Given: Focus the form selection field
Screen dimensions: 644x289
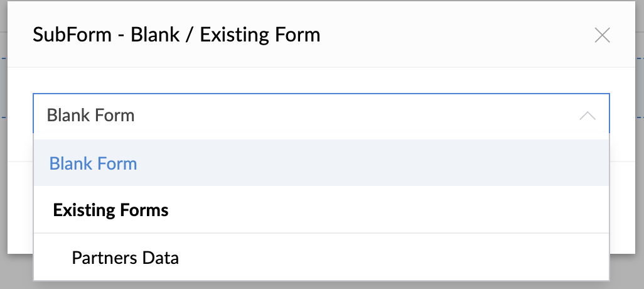Looking at the screenshot, I should 301,116.
